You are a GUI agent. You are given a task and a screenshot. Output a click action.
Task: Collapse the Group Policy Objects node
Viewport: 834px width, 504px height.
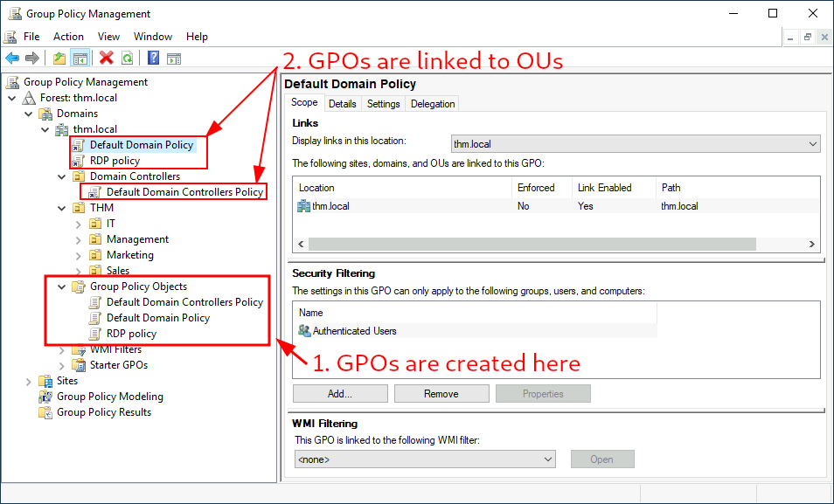coord(61,286)
